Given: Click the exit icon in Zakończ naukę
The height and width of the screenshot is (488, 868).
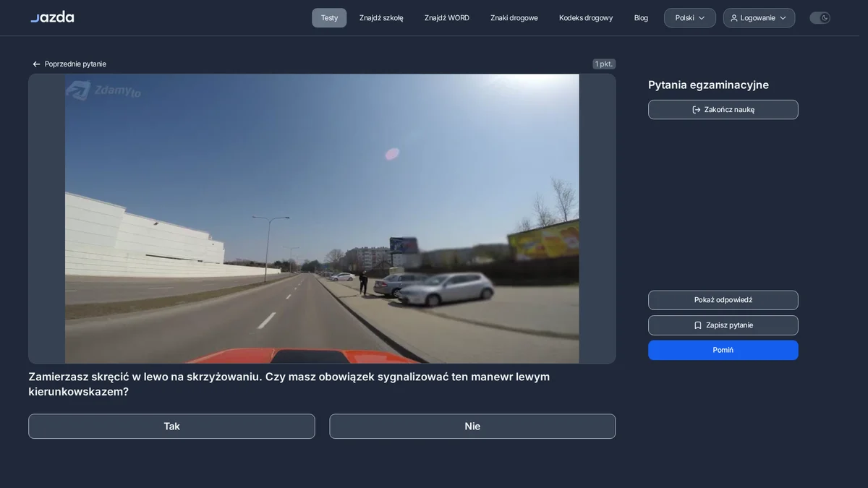Looking at the screenshot, I should tap(697, 110).
